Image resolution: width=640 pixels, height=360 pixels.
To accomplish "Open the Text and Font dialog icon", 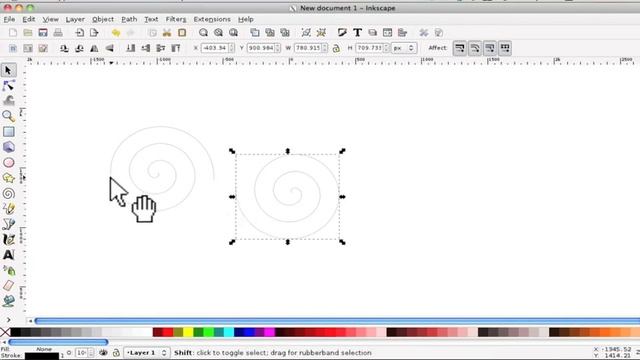I will click(x=358, y=33).
